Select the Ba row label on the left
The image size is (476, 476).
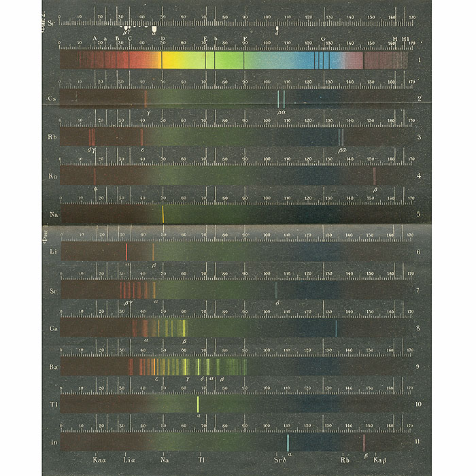pos(51,368)
